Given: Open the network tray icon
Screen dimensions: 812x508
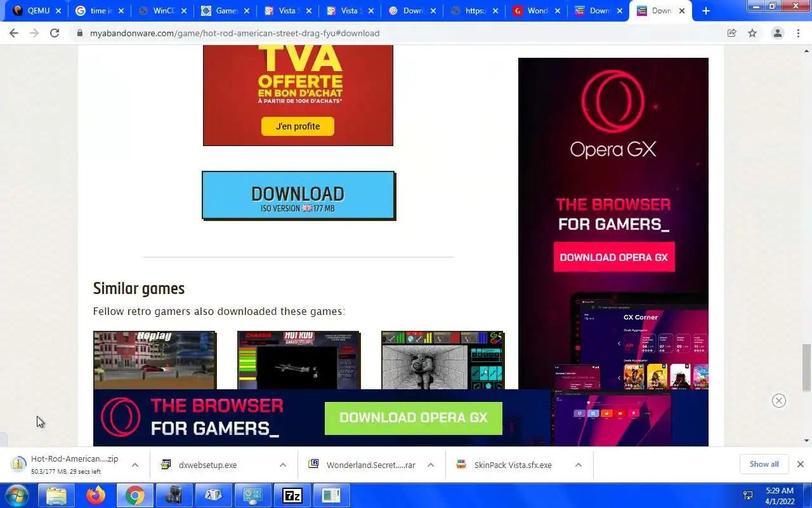Looking at the screenshot, I should [748, 495].
